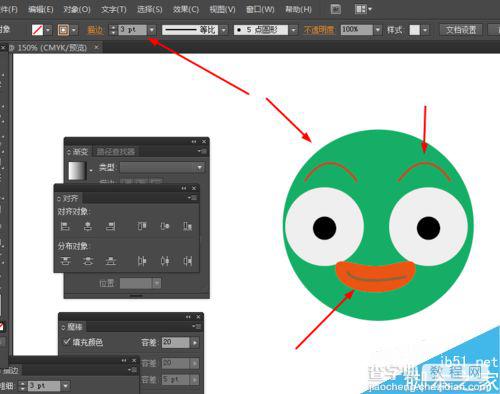
Task: Click horizontal distribute center icon
Action: click(x=165, y=261)
